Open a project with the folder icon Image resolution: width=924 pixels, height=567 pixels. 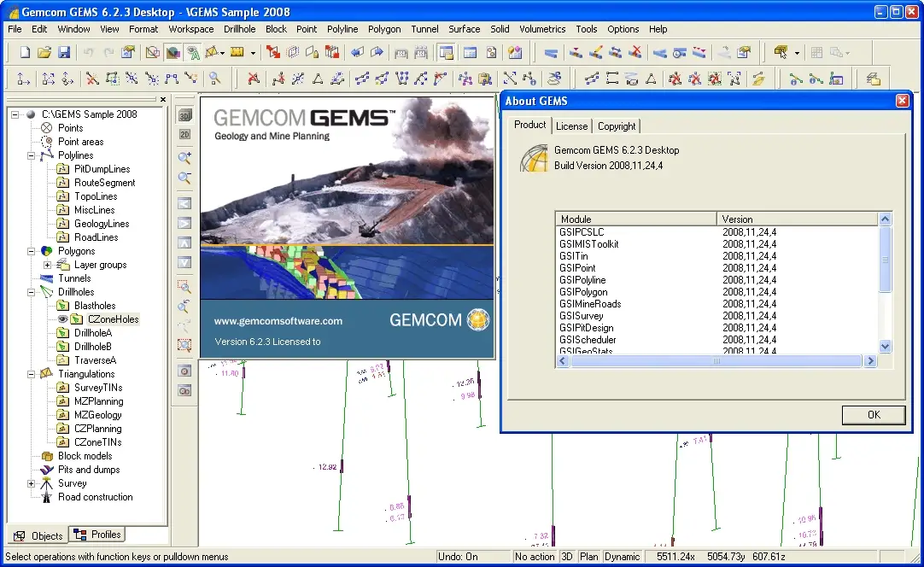coord(44,53)
